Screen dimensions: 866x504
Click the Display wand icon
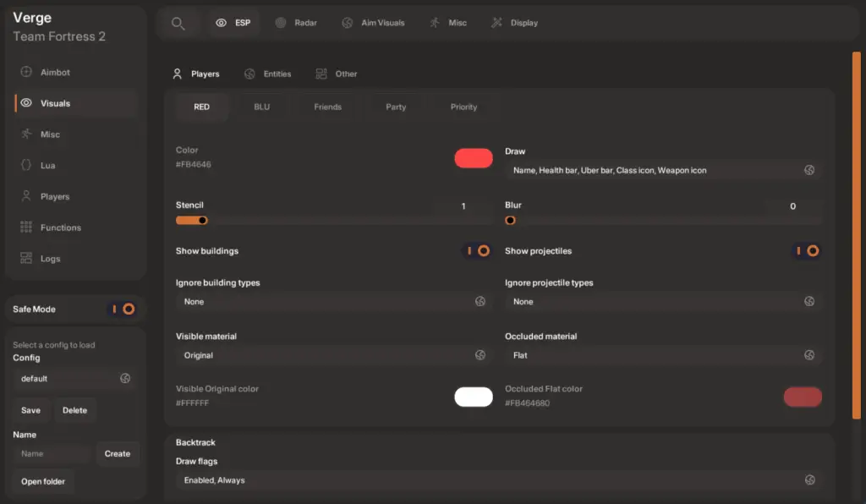[496, 23]
